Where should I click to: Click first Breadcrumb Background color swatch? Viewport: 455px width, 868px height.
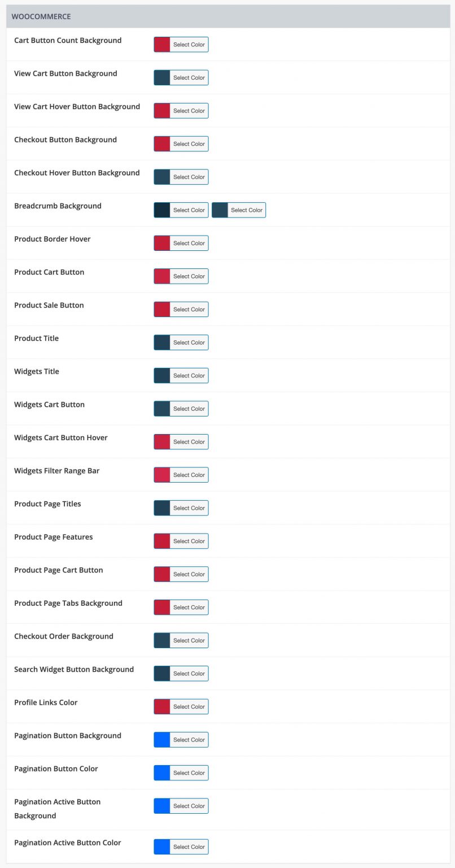[x=162, y=210]
